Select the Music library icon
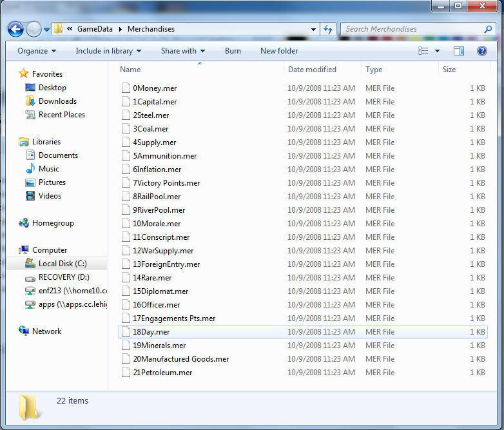 [30, 169]
